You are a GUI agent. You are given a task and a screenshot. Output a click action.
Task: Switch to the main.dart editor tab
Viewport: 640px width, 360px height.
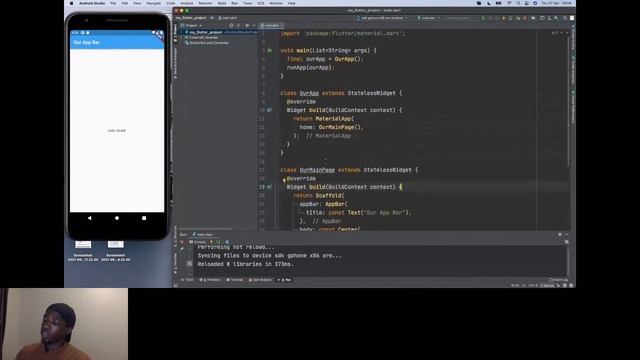point(271,25)
